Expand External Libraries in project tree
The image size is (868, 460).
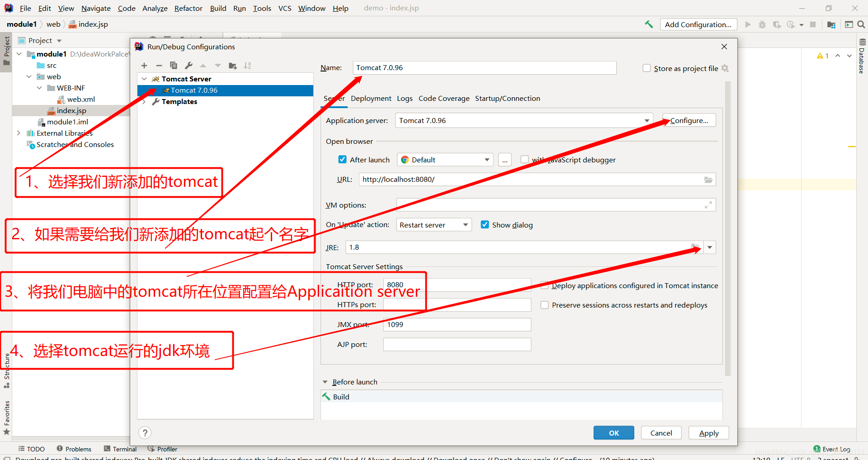(19, 133)
